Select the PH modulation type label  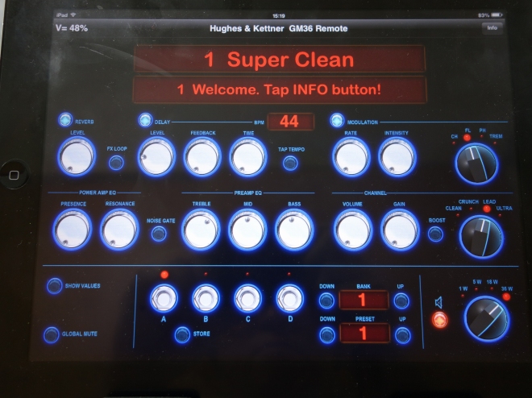pyautogui.click(x=482, y=131)
